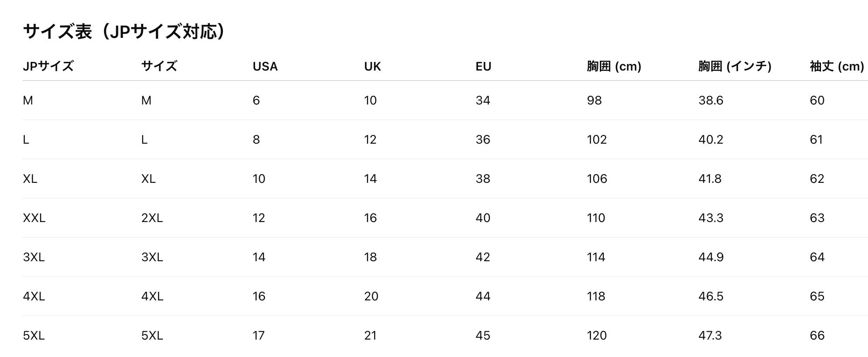Screen dimensions: 868x357
Task: Click USA size value 8
Action: pyautogui.click(x=256, y=140)
